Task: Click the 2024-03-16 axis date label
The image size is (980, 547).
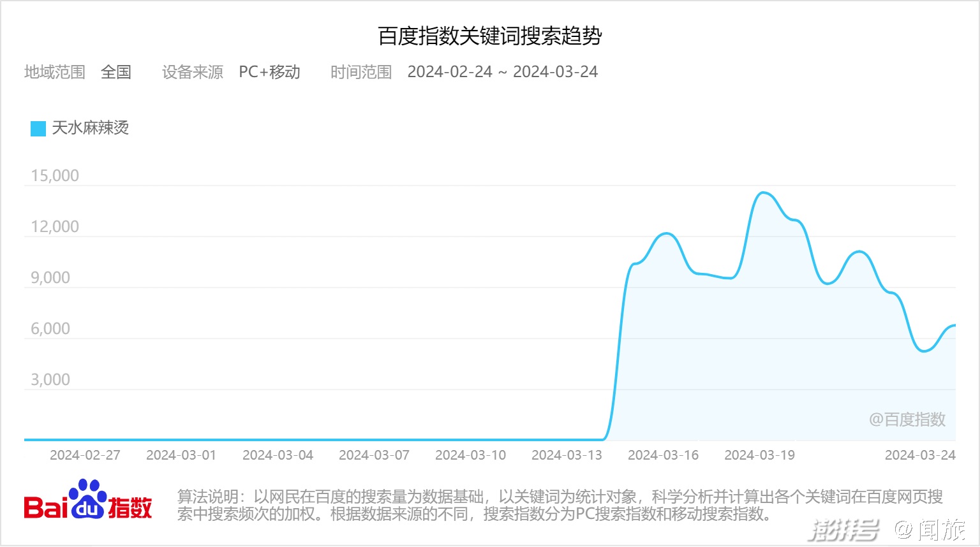Action: (663, 455)
